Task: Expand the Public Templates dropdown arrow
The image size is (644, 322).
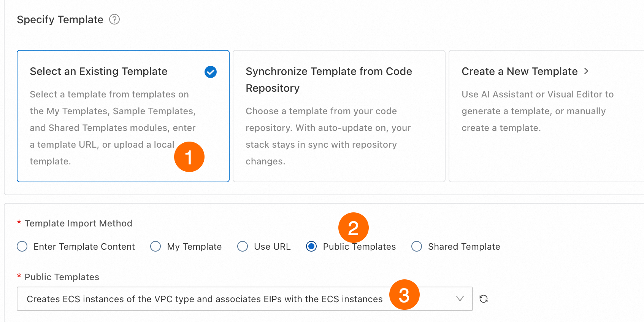Action: pyautogui.click(x=460, y=299)
